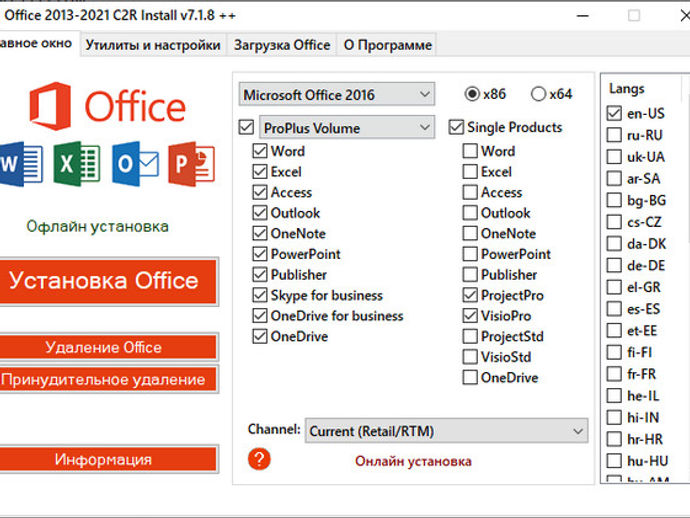Check Publisher under Single Products
Viewport: 690px width, 518px height.
click(x=470, y=275)
